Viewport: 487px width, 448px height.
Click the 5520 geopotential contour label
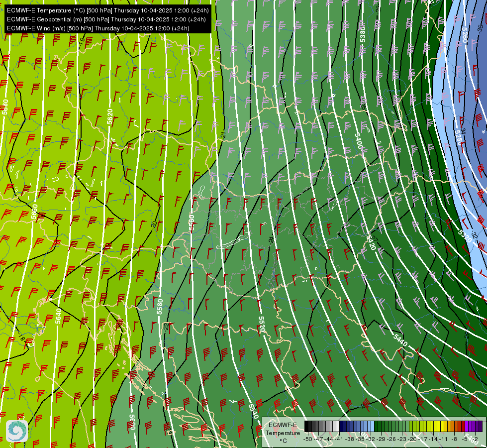(x=262, y=325)
